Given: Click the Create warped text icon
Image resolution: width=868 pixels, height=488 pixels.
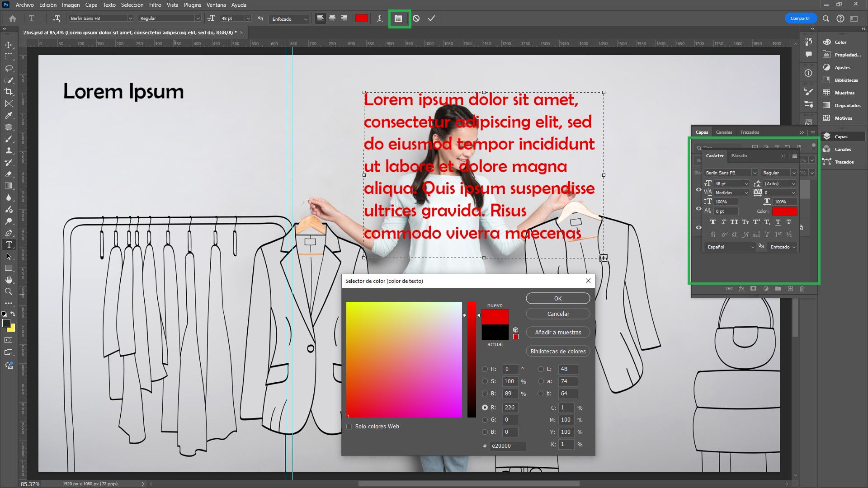Looking at the screenshot, I should (x=379, y=19).
